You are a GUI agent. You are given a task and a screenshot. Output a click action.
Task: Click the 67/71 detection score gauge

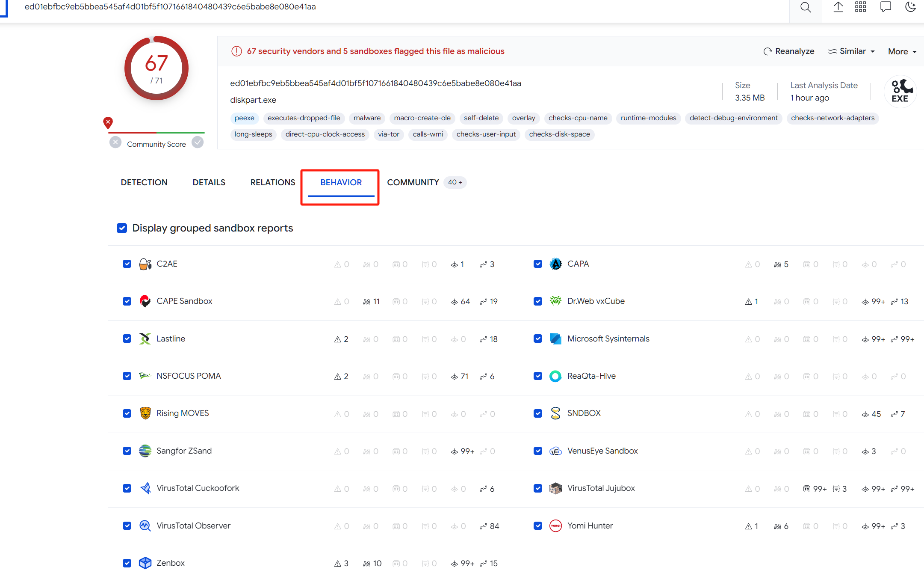pyautogui.click(x=156, y=68)
